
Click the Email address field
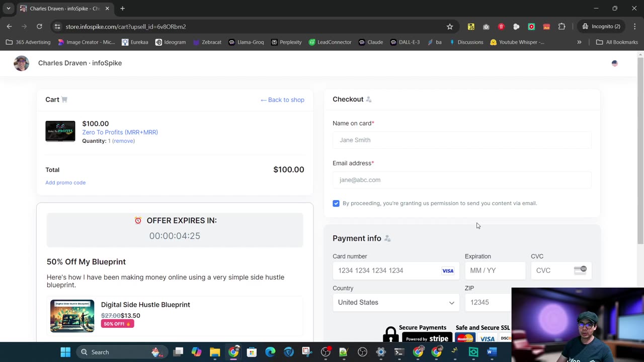tap(462, 179)
